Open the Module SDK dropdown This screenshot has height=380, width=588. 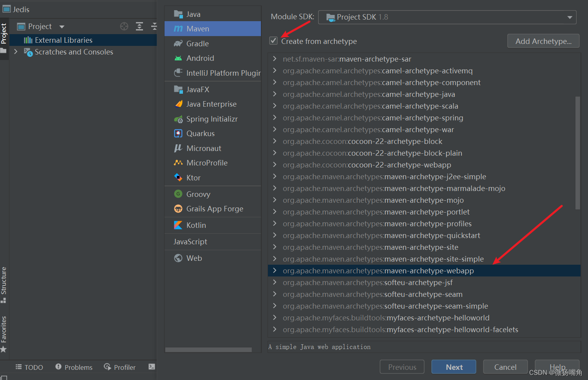[x=447, y=17]
